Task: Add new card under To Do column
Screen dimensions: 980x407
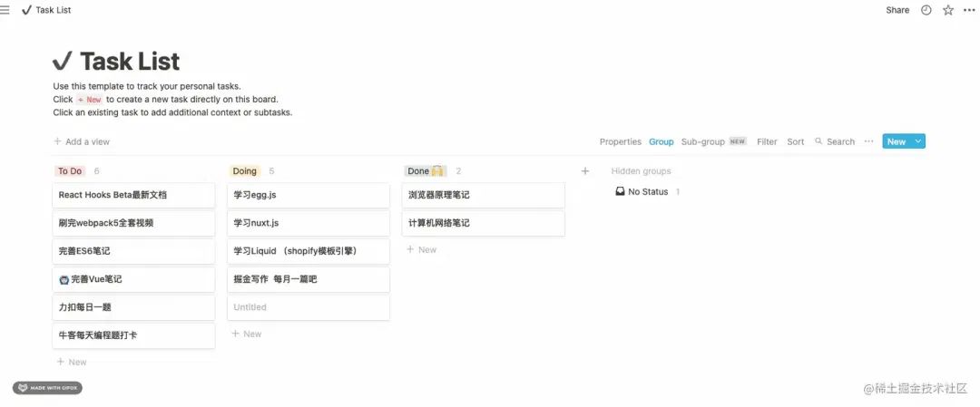Action: pos(72,362)
